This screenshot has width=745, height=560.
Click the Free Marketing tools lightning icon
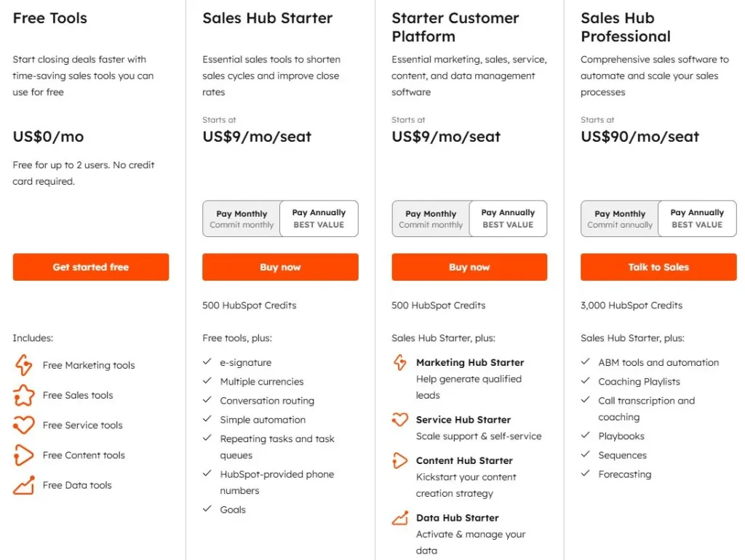click(x=23, y=365)
